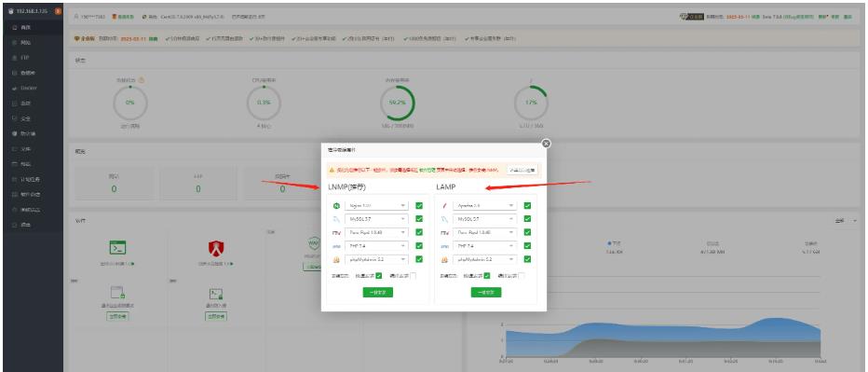Viewport: 868px width, 372px height.
Task: Click the WAF shield software icon
Action: [314, 244]
